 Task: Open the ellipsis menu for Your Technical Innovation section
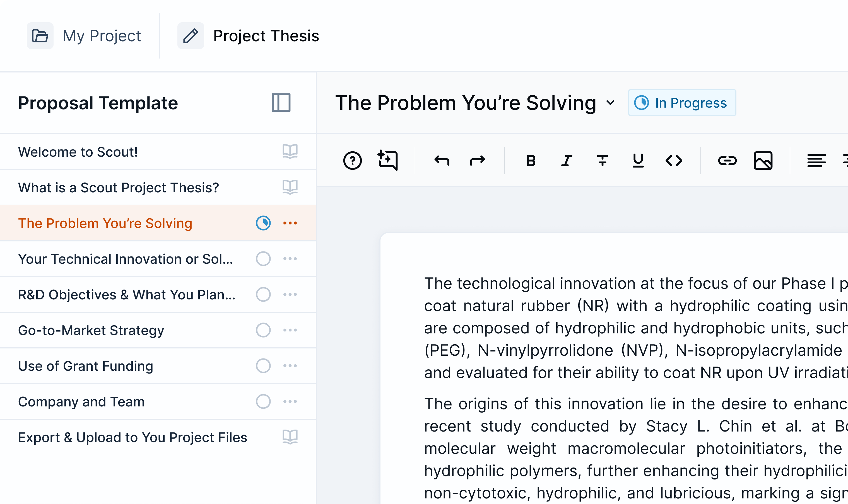[x=290, y=258]
